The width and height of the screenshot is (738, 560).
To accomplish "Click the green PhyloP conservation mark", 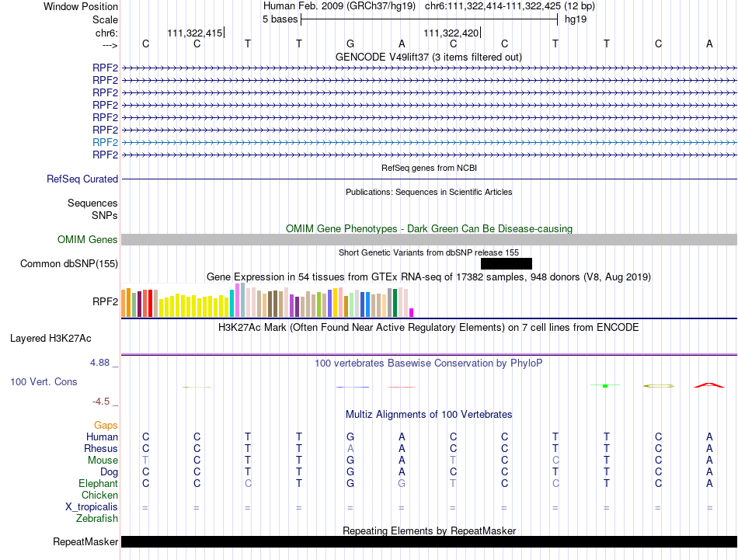I will coord(605,385).
